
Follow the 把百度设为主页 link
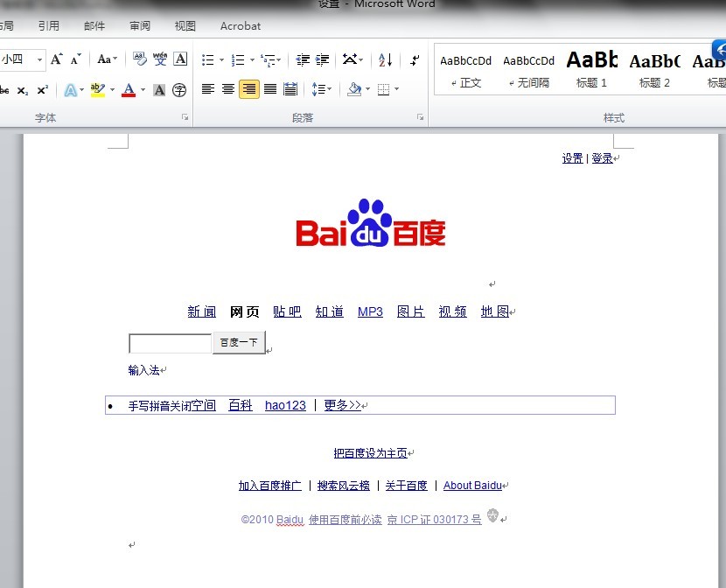tap(370, 452)
